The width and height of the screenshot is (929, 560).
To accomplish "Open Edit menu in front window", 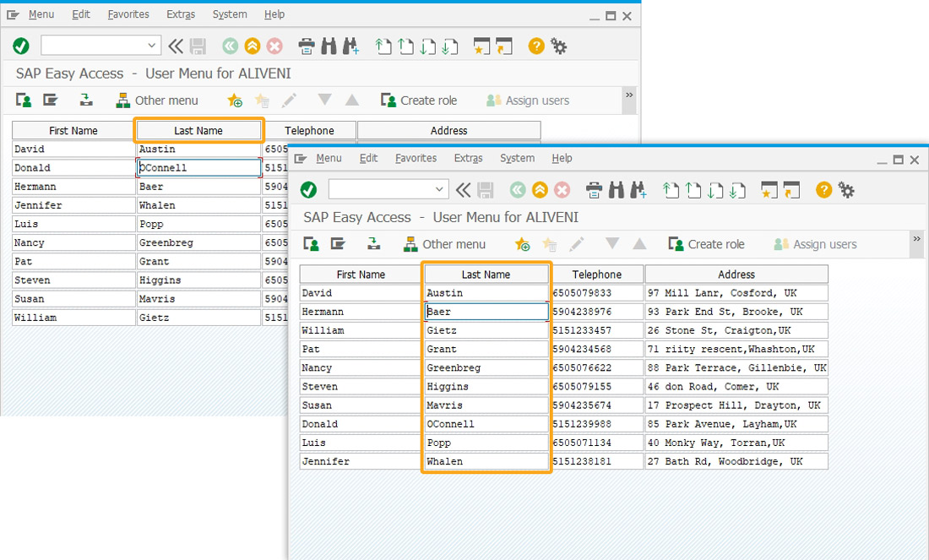I will click(368, 158).
